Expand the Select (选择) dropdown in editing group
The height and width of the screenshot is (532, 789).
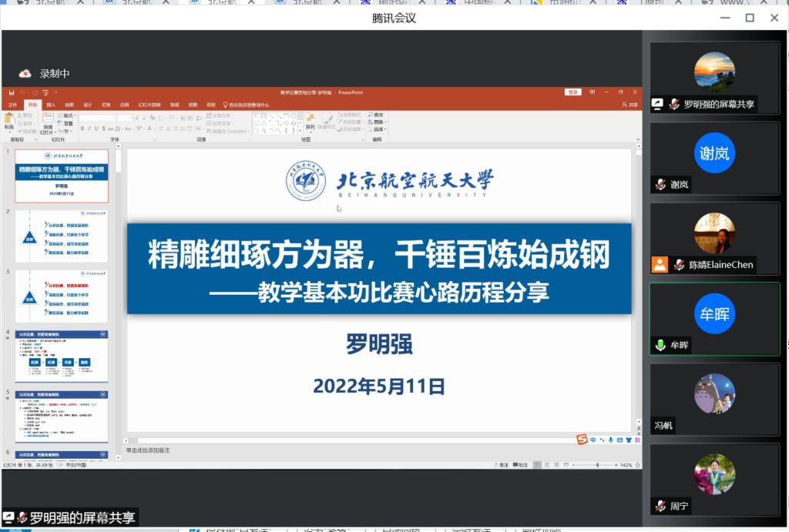coord(378,130)
